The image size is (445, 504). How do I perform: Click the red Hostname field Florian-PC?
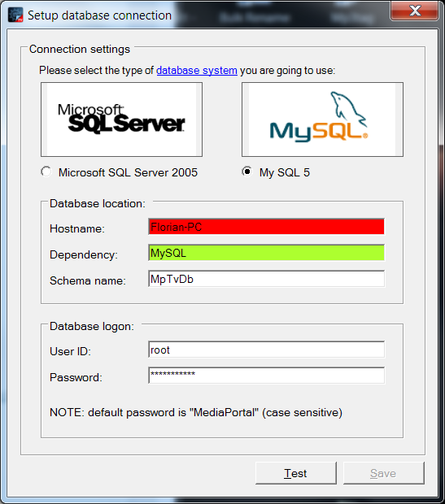pos(266,227)
